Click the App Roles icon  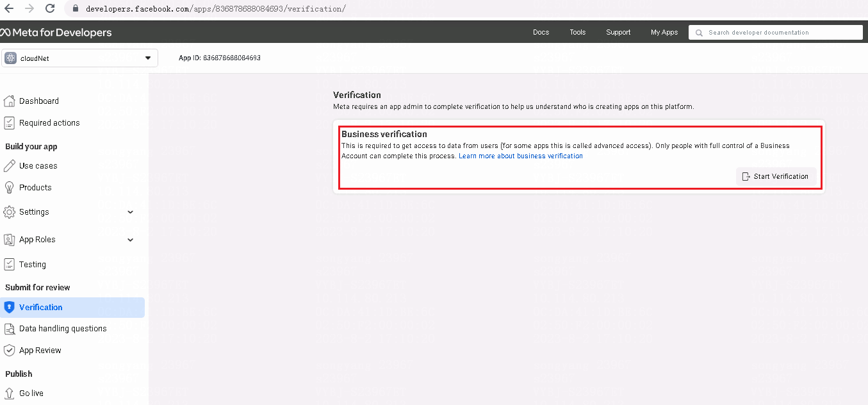pyautogui.click(x=9, y=239)
